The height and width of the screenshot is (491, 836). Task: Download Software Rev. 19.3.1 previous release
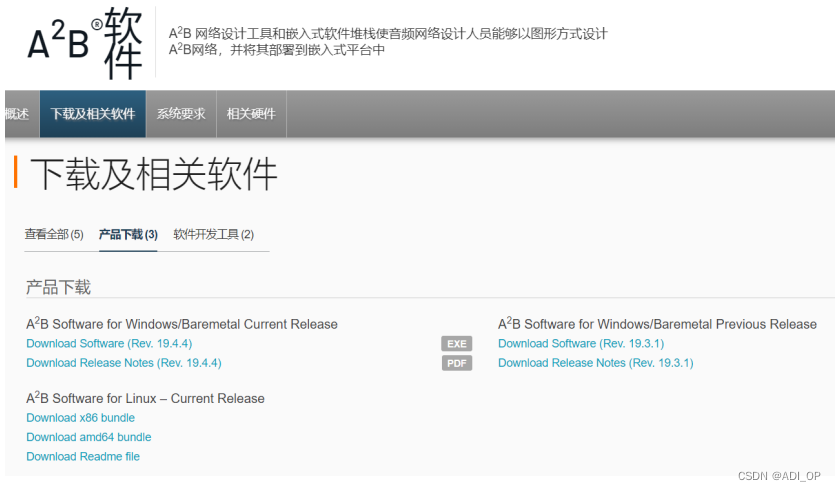(x=581, y=344)
